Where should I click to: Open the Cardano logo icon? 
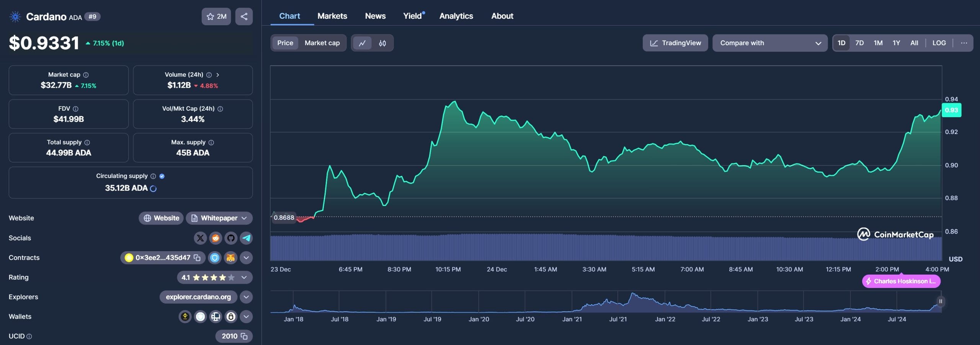(x=15, y=16)
